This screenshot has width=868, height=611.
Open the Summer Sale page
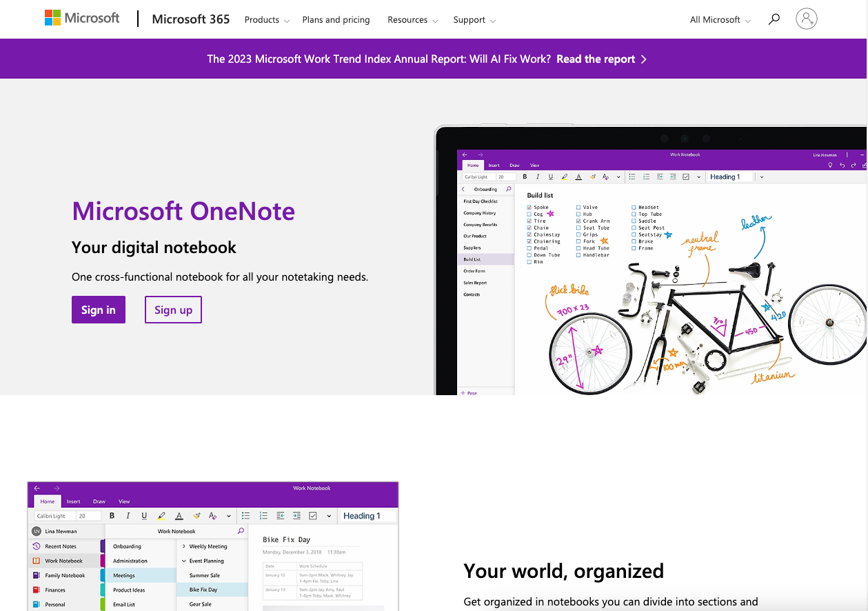pyautogui.click(x=205, y=575)
